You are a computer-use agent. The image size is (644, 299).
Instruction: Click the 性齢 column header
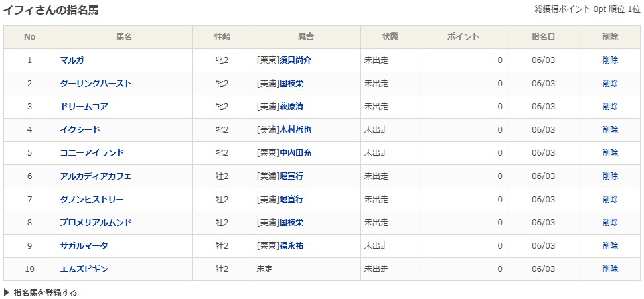click(222, 37)
